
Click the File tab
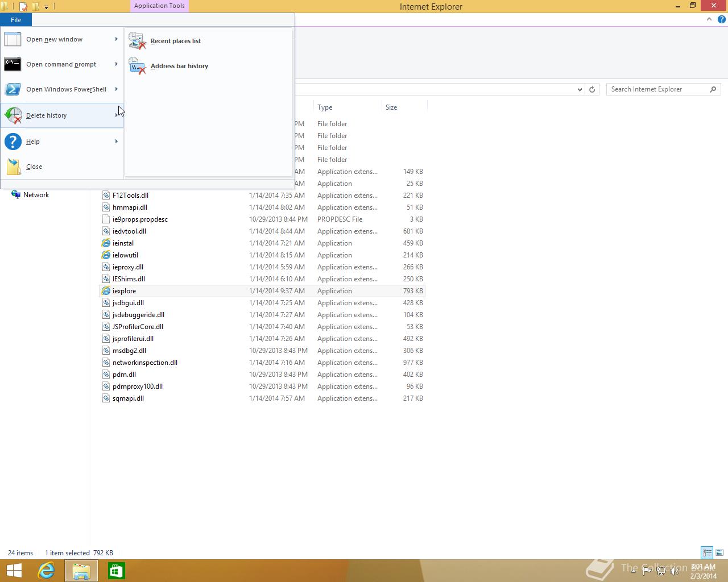16,20
